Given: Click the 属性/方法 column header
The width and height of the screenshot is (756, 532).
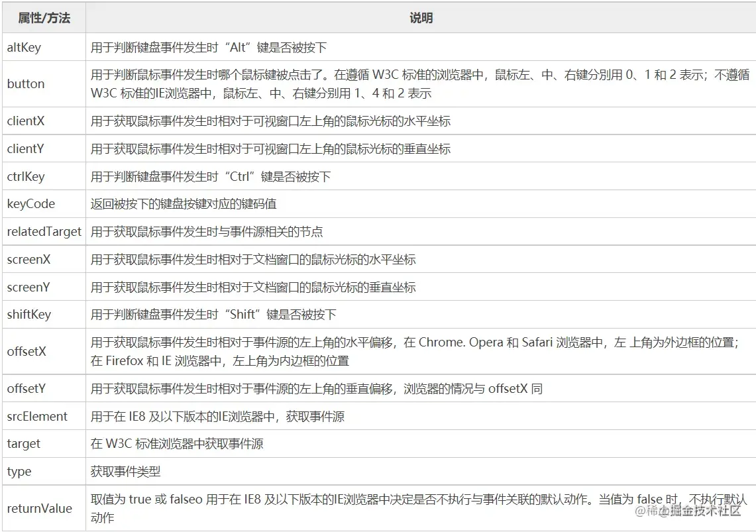Looking at the screenshot, I should (x=42, y=18).
